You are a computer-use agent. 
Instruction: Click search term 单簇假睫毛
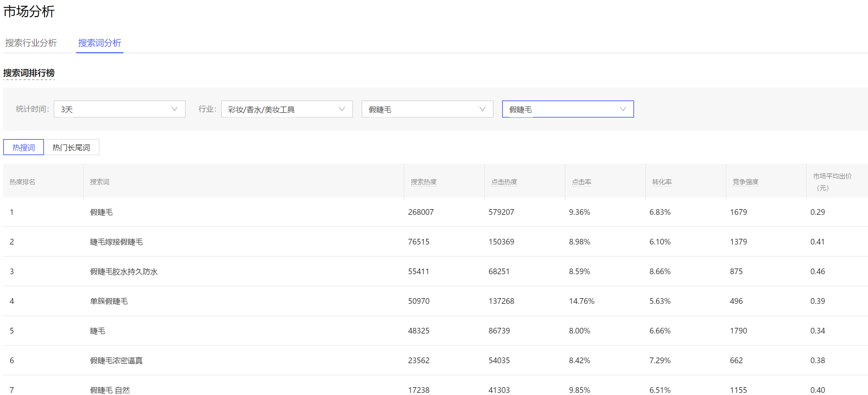(109, 301)
